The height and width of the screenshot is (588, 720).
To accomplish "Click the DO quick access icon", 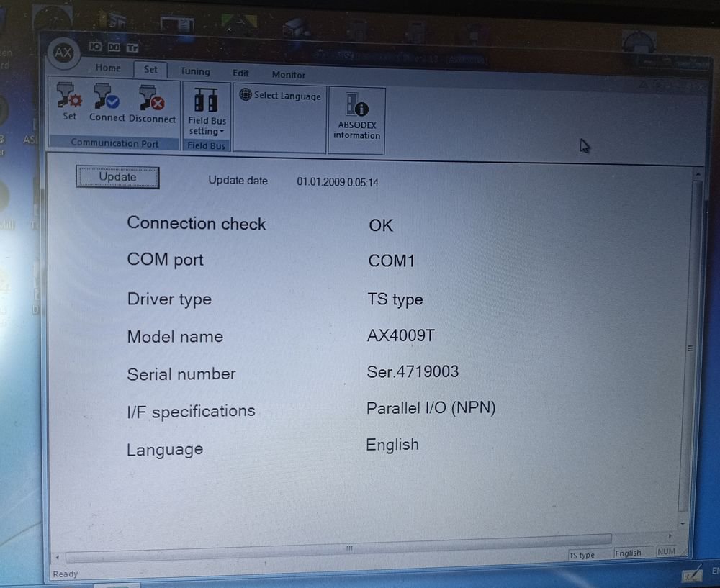I will coord(114,48).
